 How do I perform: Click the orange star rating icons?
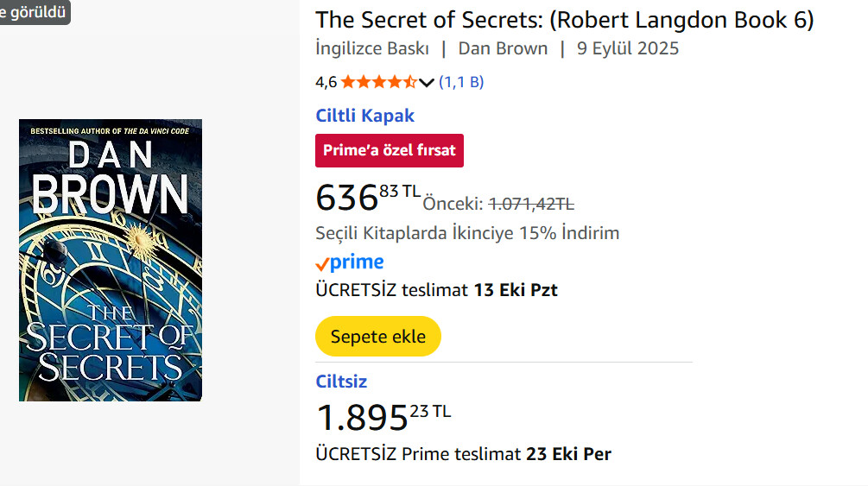(378, 82)
